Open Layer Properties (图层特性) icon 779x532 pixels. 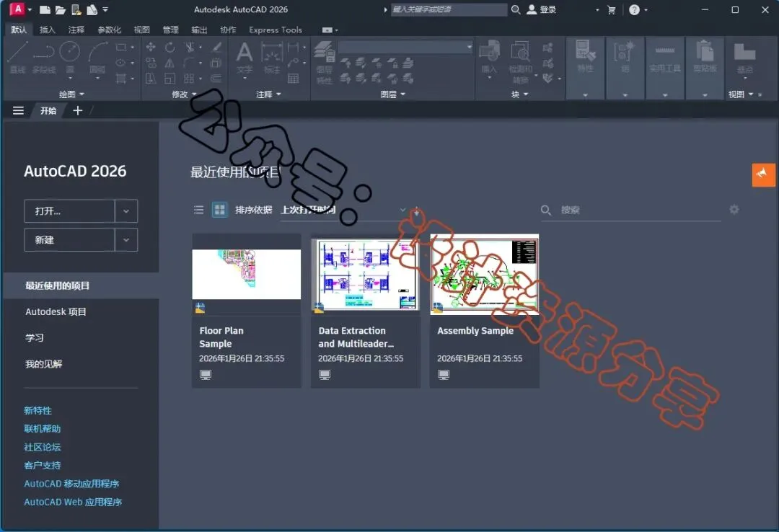click(325, 62)
